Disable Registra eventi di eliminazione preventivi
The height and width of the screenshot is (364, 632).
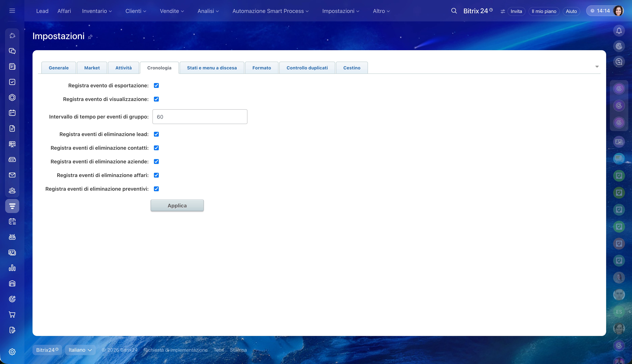156,189
